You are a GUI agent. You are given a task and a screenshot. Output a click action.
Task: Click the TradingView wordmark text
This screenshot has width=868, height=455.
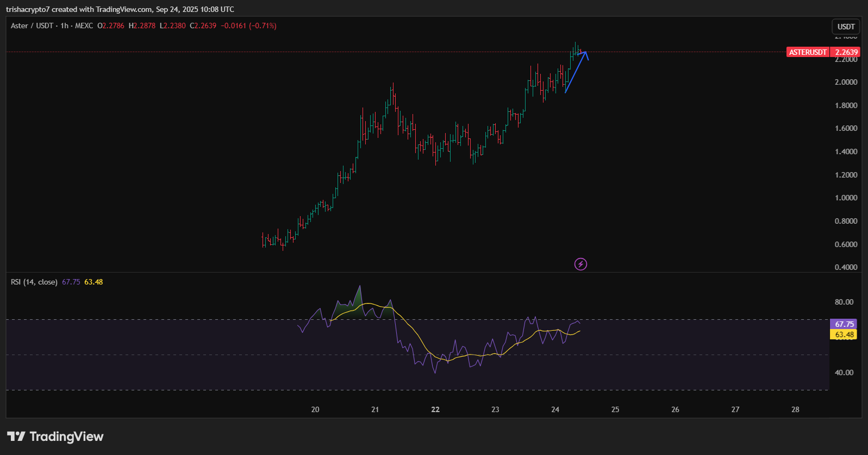(66, 437)
